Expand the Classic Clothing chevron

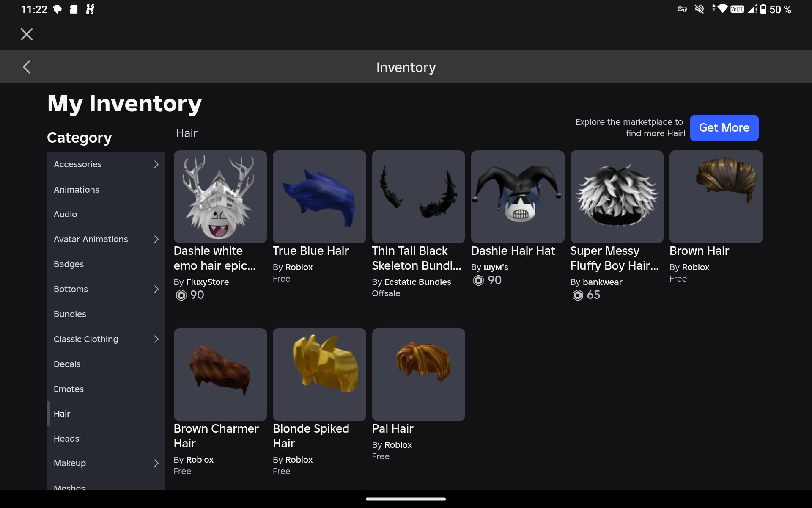point(156,339)
